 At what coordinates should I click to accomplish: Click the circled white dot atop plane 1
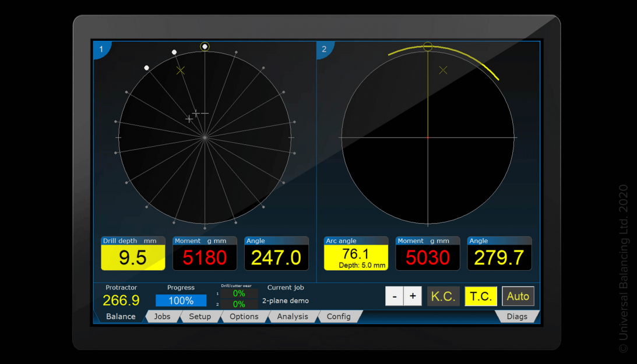205,47
